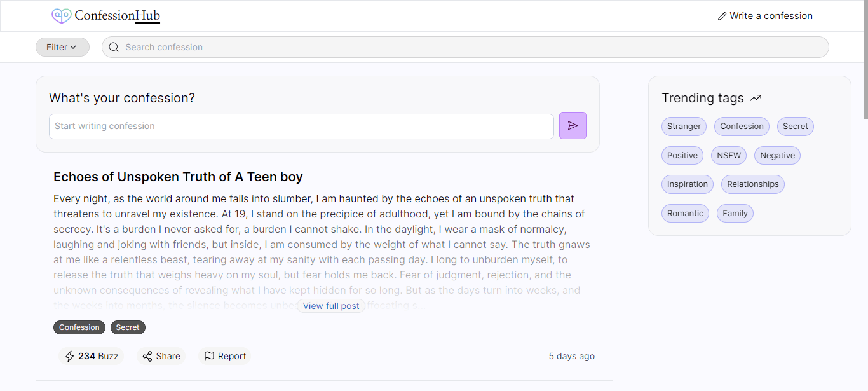Submit confession with the purple send arrow
This screenshot has height=391, width=868.
(573, 126)
